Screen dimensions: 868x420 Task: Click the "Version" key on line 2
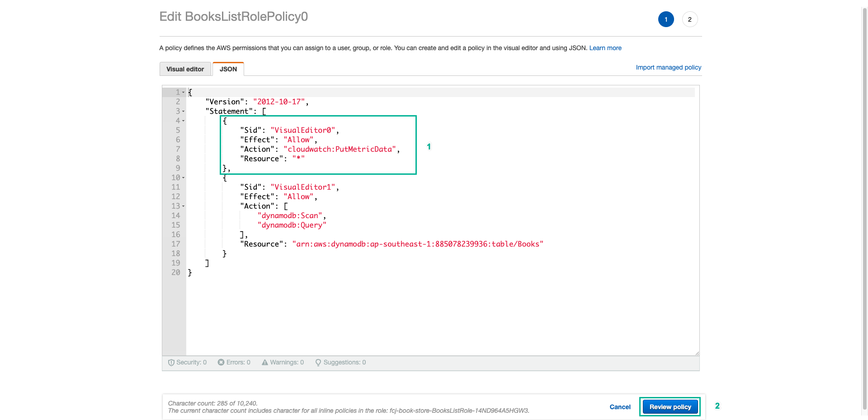pyautogui.click(x=225, y=102)
